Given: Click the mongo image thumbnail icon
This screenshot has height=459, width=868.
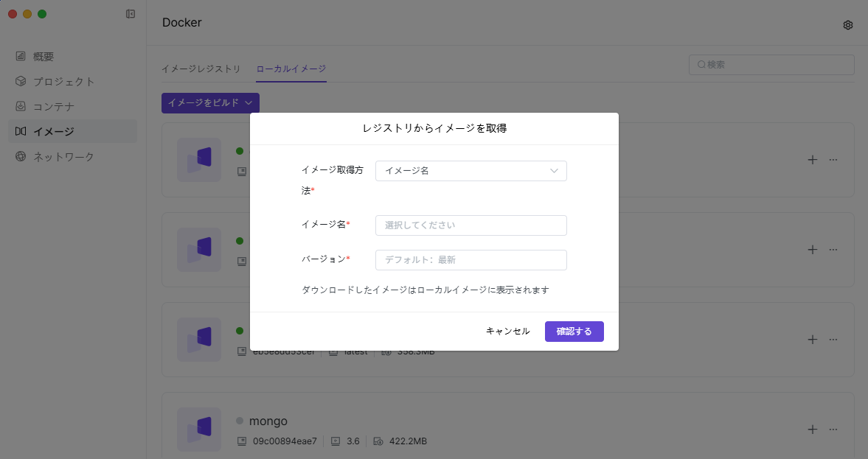Looking at the screenshot, I should pos(199,430).
